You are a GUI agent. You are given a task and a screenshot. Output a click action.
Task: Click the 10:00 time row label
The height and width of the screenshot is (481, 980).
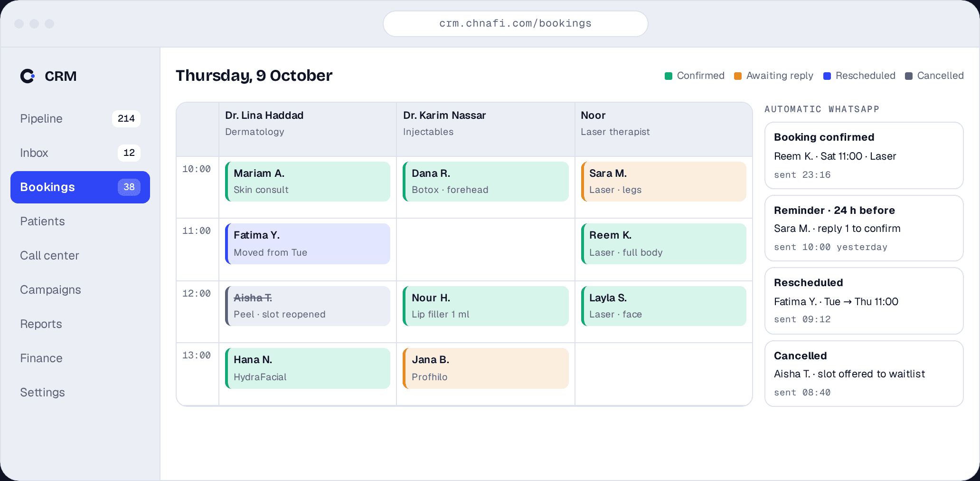[x=197, y=169]
